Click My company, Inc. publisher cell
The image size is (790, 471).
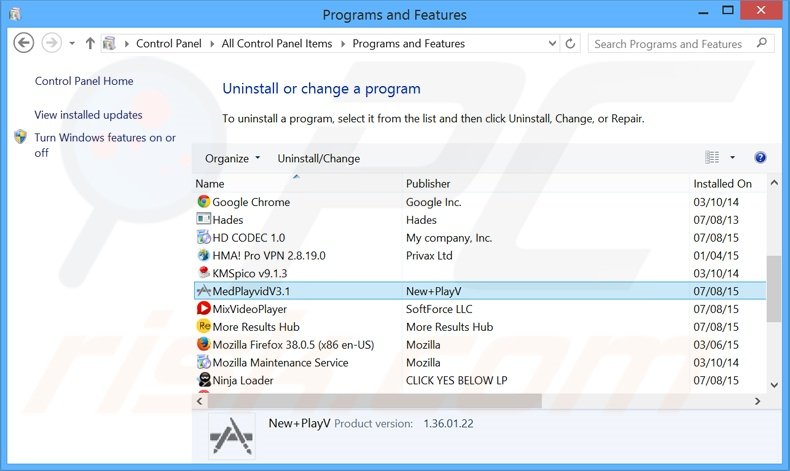449,238
